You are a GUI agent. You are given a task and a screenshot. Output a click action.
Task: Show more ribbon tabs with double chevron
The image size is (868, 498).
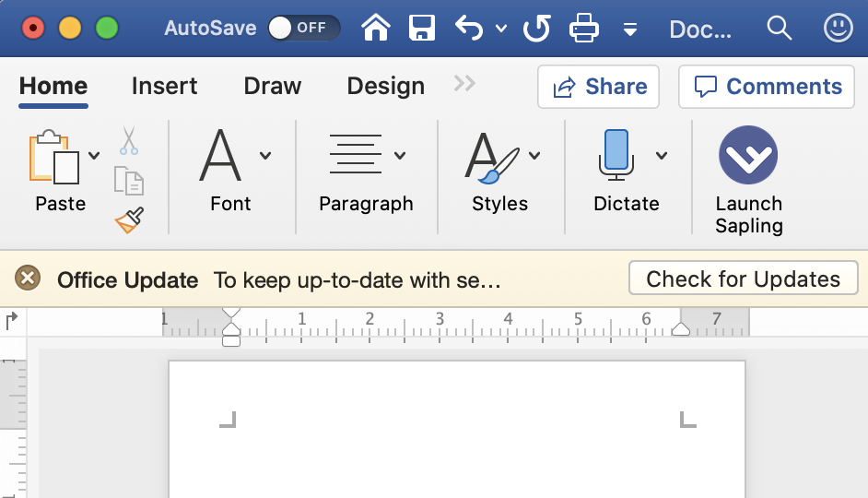pos(464,84)
